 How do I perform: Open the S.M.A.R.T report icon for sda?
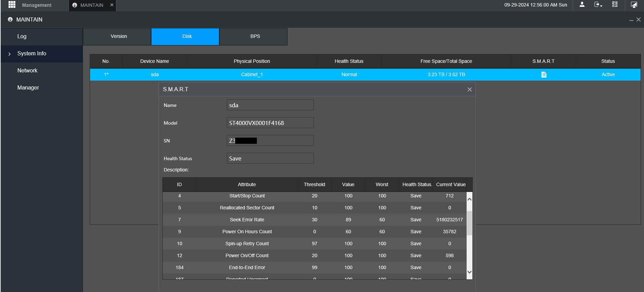(x=544, y=74)
